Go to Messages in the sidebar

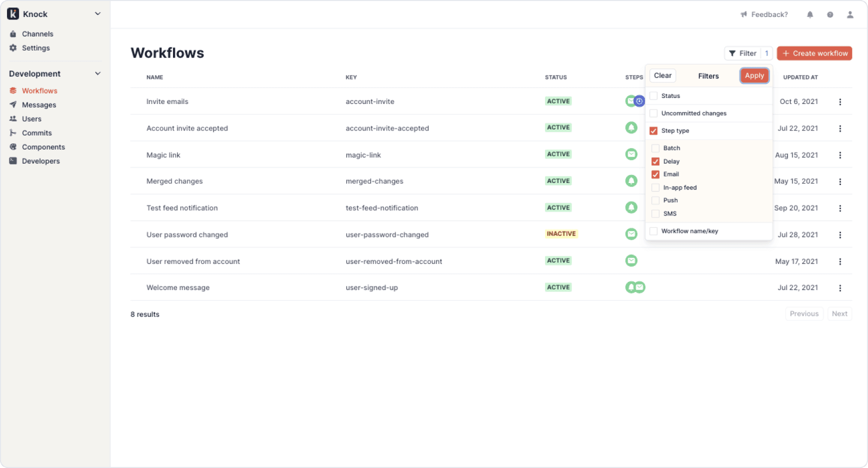click(x=38, y=105)
